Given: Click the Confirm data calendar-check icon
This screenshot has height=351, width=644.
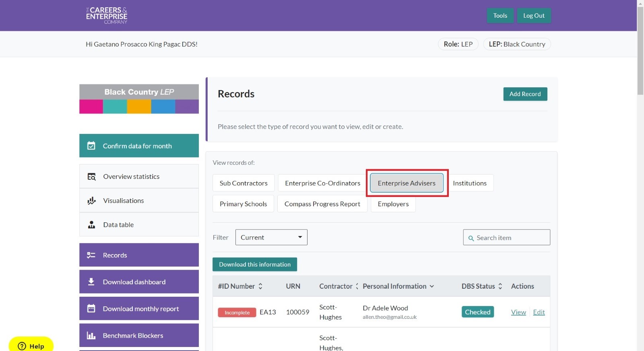Looking at the screenshot, I should [91, 146].
